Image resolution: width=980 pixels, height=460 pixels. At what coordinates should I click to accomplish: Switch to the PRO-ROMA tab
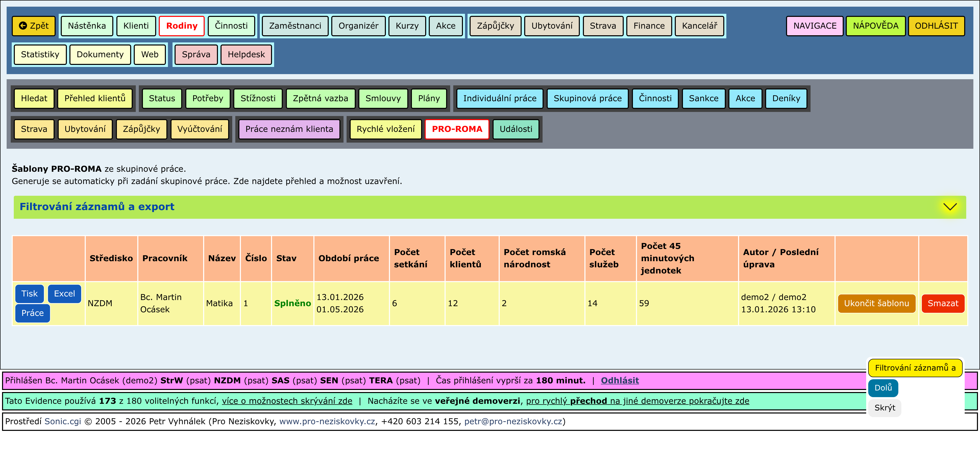point(457,129)
